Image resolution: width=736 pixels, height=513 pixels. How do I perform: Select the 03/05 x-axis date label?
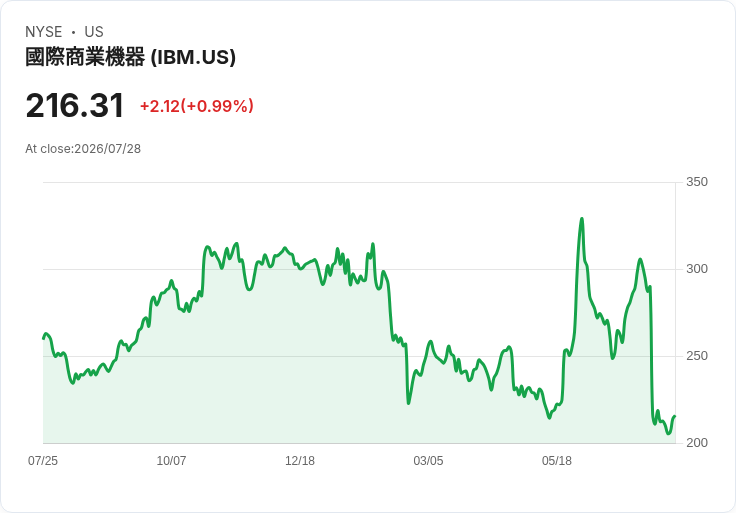coord(428,461)
